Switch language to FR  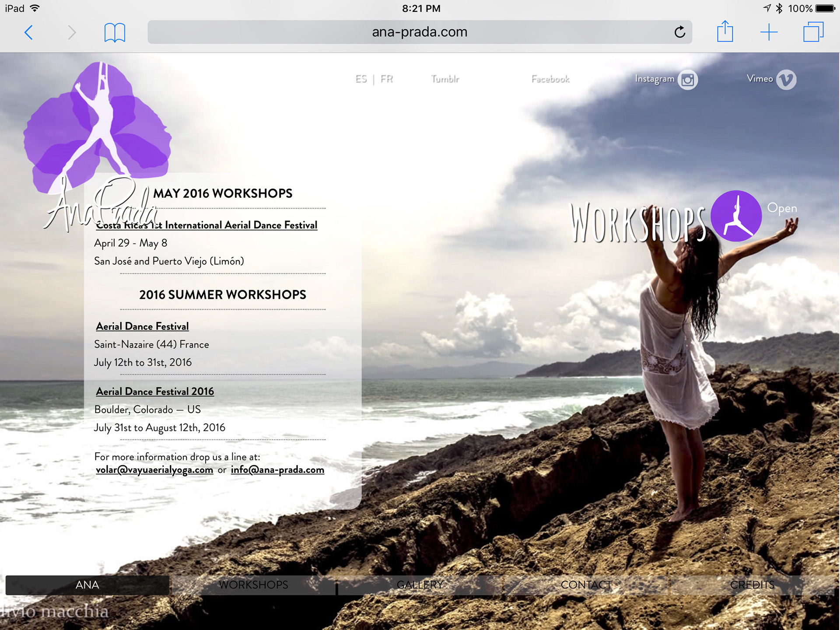(387, 79)
